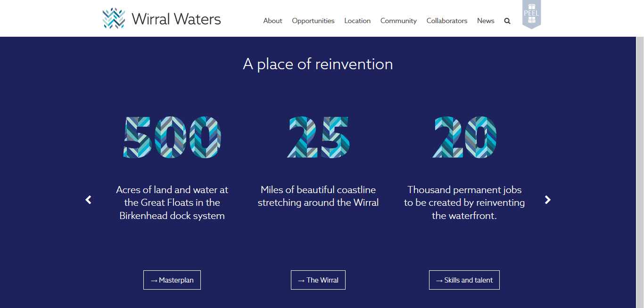Viewport: 644px width, 308px height.
Task: Click the Masterplan button
Action: click(172, 280)
